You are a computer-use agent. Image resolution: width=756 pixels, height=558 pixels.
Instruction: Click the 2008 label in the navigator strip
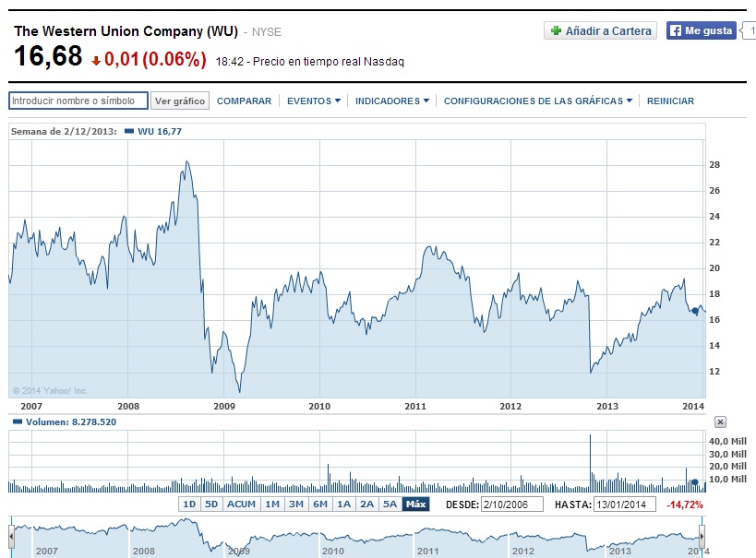tap(144, 551)
